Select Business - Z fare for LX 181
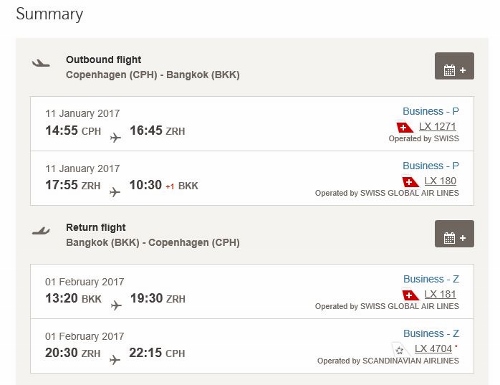Screen dimensions: 500x385 coord(431,279)
